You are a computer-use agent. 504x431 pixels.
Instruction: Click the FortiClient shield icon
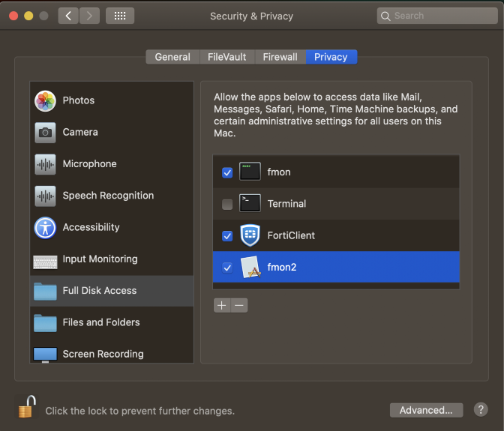(x=250, y=235)
